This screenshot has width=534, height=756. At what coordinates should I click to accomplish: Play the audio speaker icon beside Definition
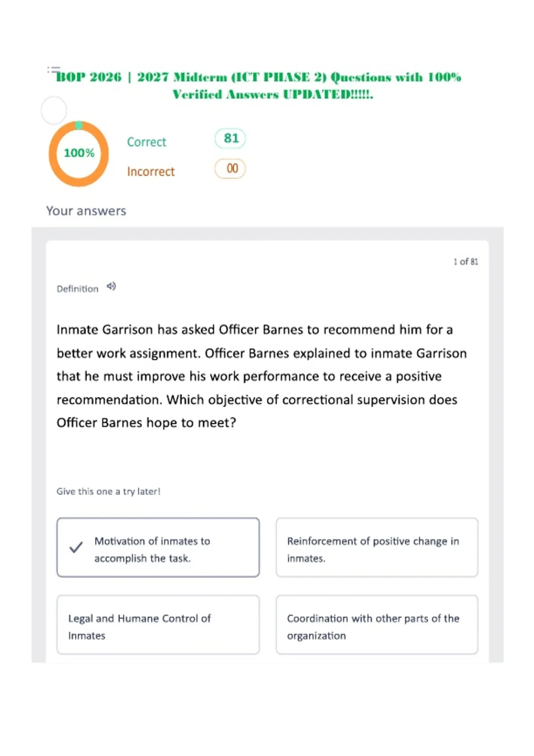[111, 287]
